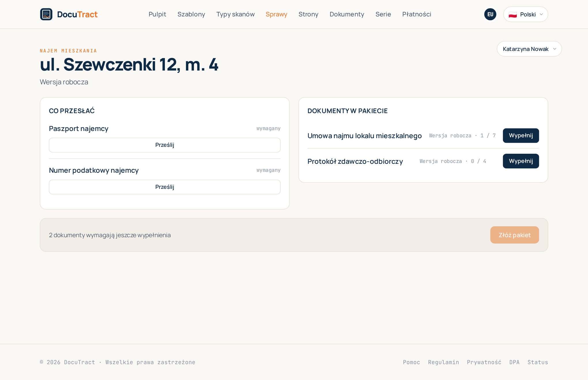
Task: Click the NAJEM MIESZKANIA category label
Action: click(x=68, y=51)
